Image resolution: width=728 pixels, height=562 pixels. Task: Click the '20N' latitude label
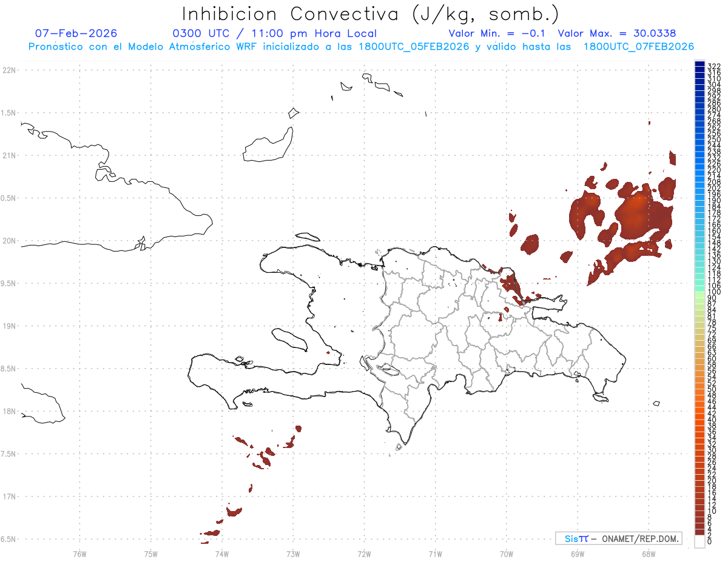8,241
